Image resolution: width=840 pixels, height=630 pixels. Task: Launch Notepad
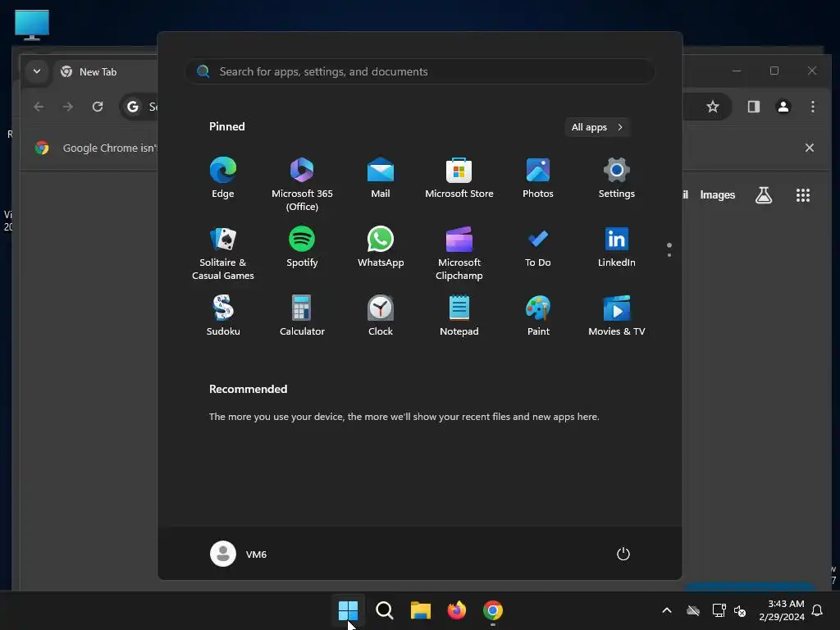(x=459, y=316)
